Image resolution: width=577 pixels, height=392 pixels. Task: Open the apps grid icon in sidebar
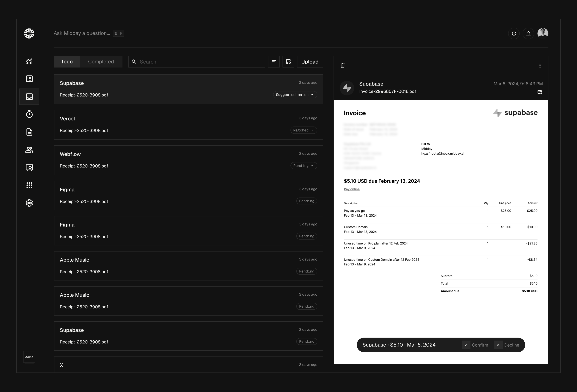coord(29,185)
